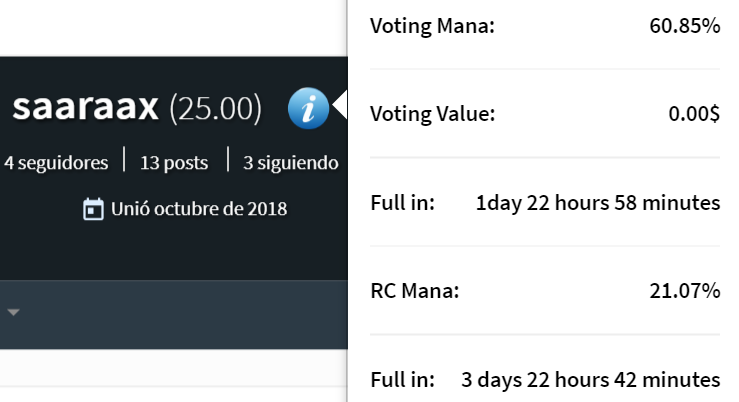Click the calendar icon next to join date

[x=93, y=210]
